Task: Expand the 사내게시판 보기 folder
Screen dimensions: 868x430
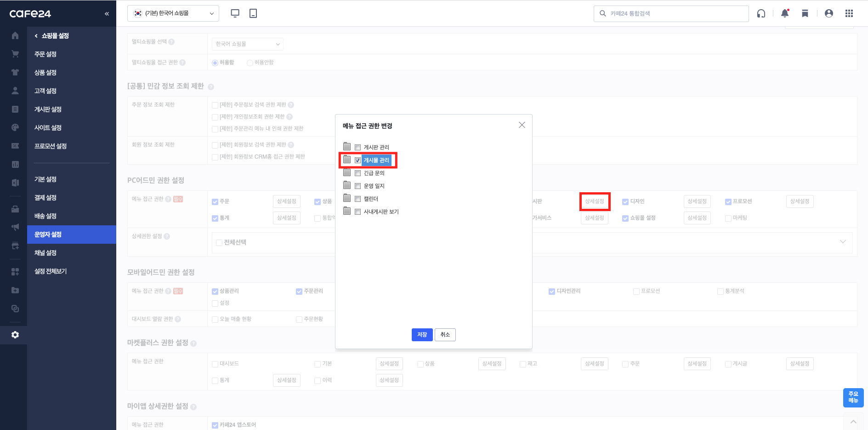Action: (x=347, y=211)
